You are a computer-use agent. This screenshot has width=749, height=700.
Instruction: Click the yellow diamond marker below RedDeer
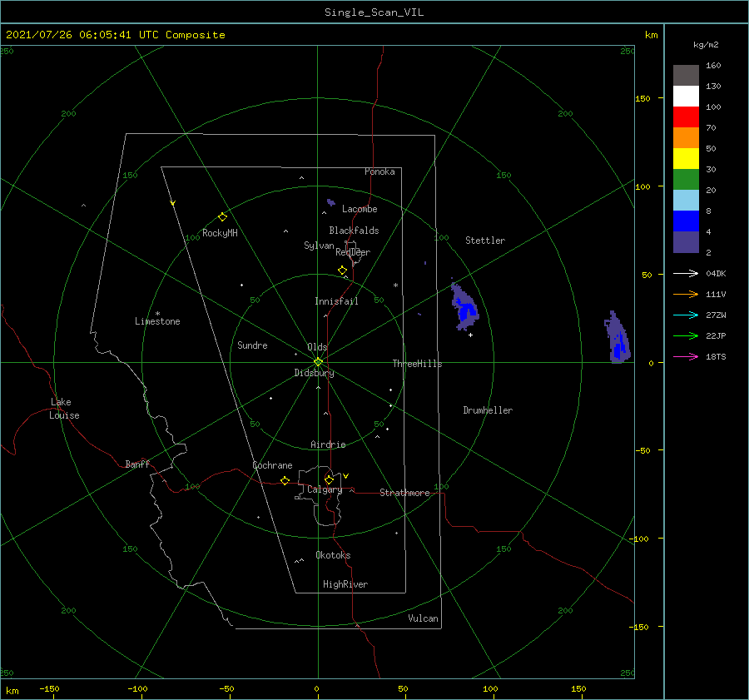tap(343, 271)
